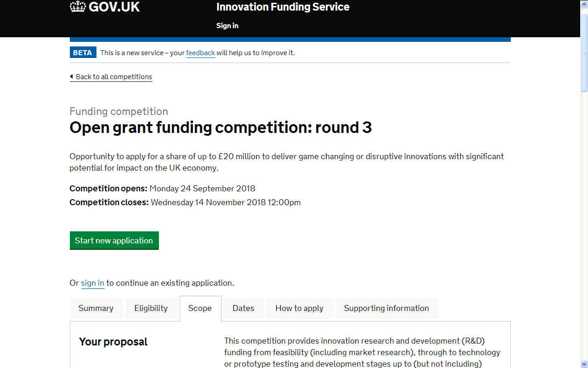The image size is (588, 368).
Task: Switch to the Summary tab
Action: point(96,308)
